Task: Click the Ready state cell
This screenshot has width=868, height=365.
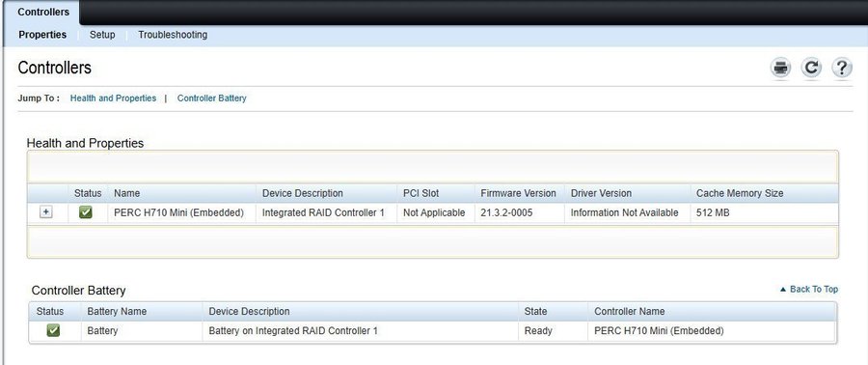Action: pos(538,330)
